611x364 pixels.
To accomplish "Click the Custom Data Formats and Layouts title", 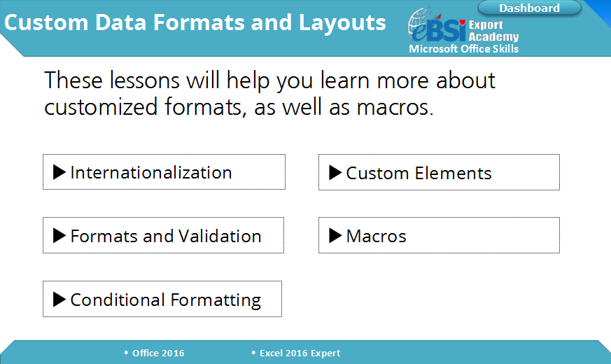I will tap(195, 22).
